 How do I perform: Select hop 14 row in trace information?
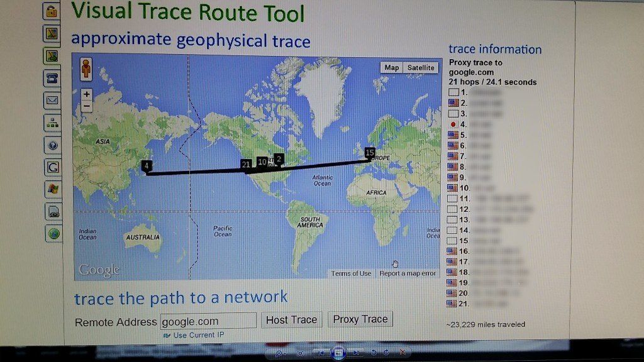click(474, 230)
